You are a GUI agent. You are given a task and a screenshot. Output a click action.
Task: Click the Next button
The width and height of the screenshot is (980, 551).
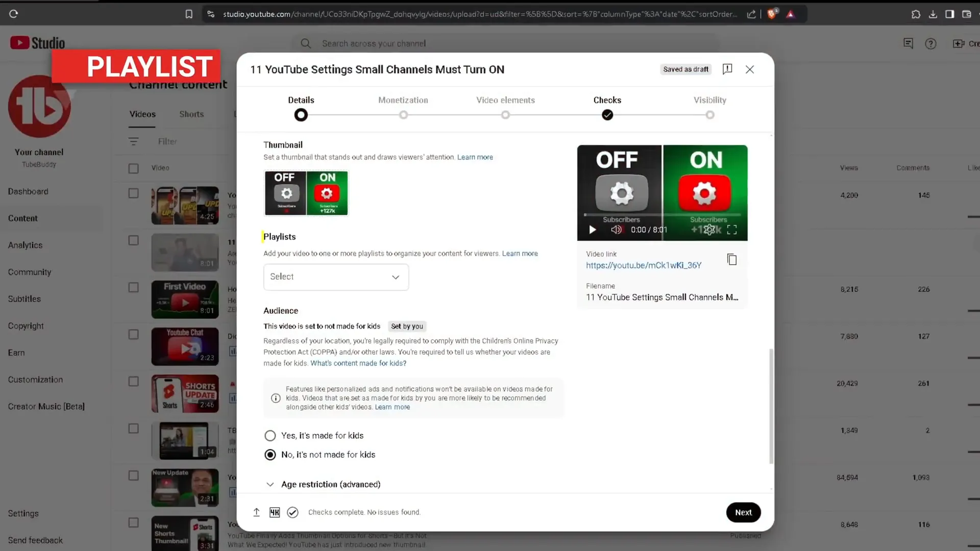(743, 512)
